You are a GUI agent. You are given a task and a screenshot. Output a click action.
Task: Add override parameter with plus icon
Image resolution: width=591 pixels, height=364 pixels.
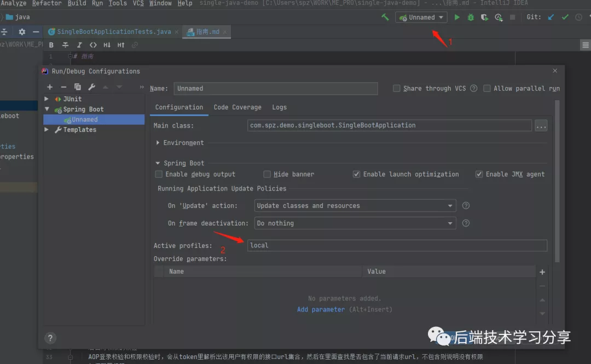542,272
